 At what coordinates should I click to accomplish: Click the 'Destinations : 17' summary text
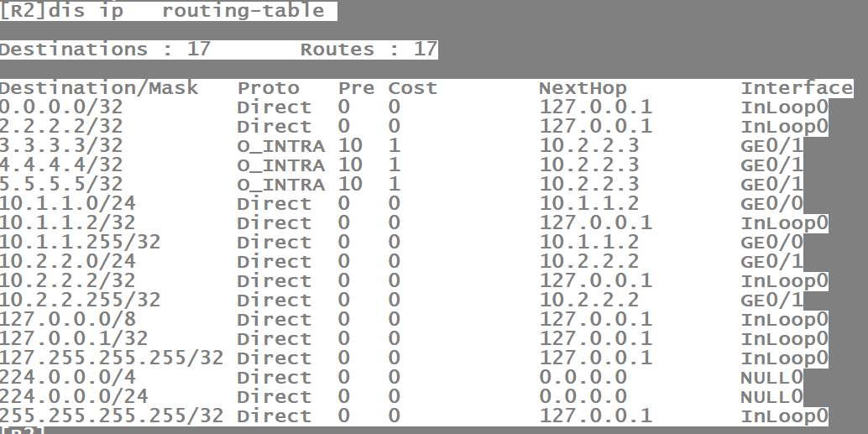click(105, 50)
